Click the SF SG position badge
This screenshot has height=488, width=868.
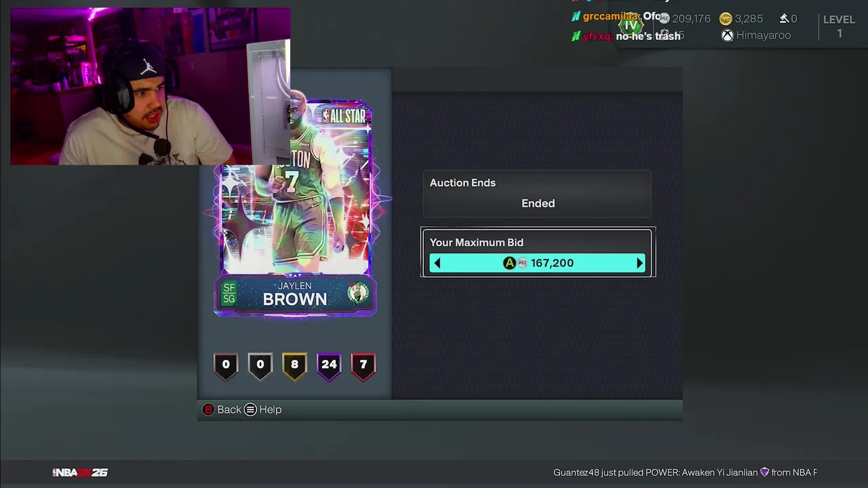tap(229, 293)
